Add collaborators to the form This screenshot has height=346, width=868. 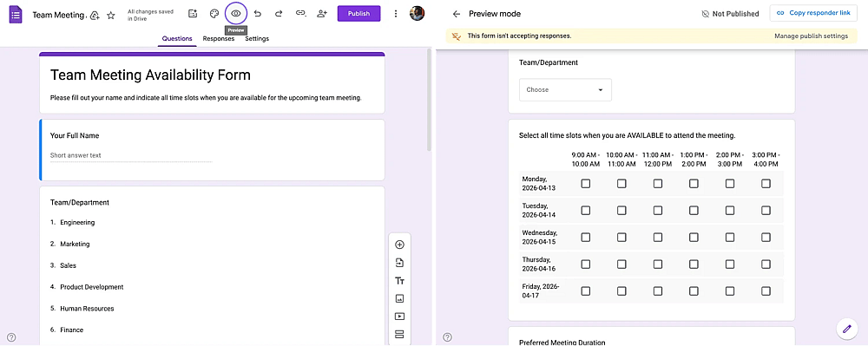[322, 14]
